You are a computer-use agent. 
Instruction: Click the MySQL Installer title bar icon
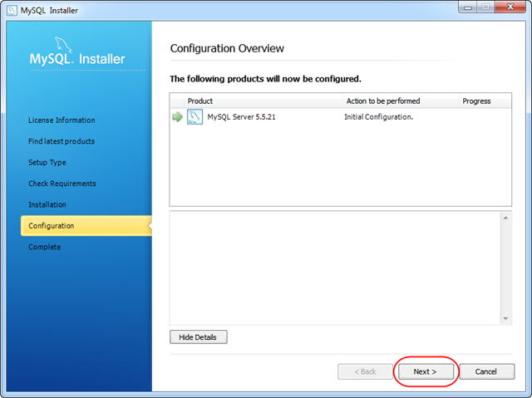(x=12, y=10)
